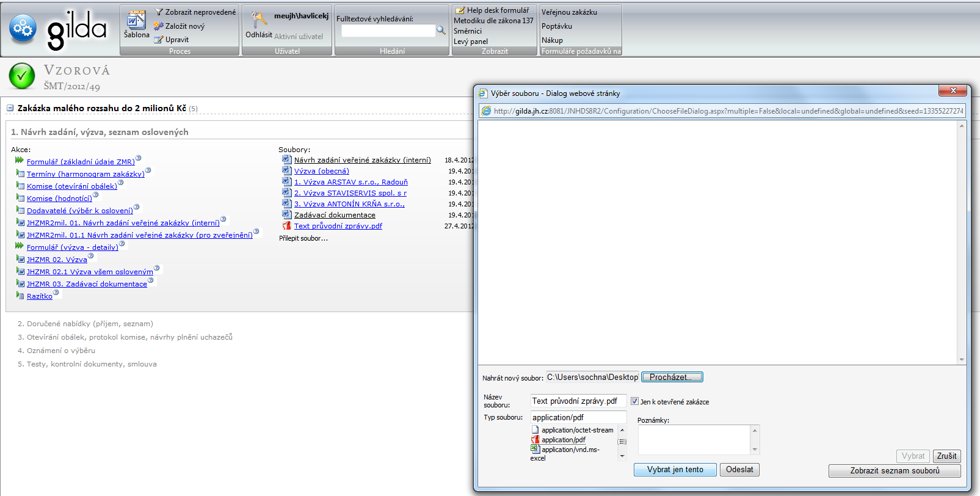Click the Odhlásit keys icon

click(259, 20)
